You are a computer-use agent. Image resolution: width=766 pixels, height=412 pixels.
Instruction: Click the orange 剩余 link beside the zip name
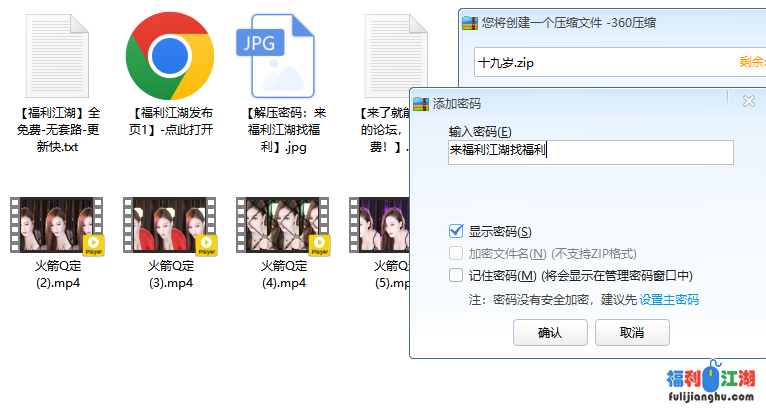coord(751,62)
